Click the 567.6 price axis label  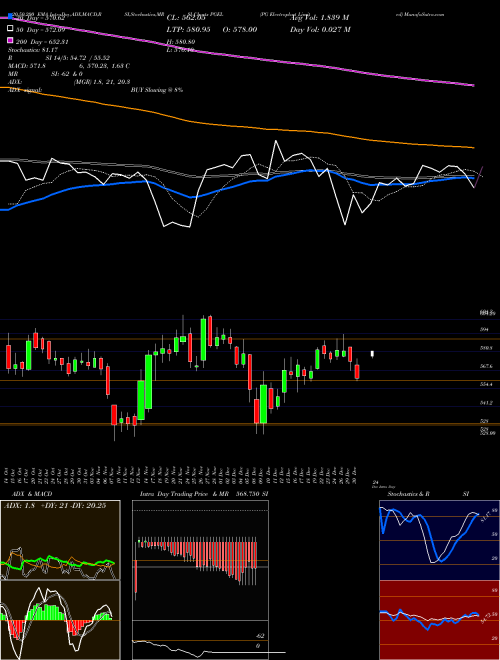(x=486, y=367)
